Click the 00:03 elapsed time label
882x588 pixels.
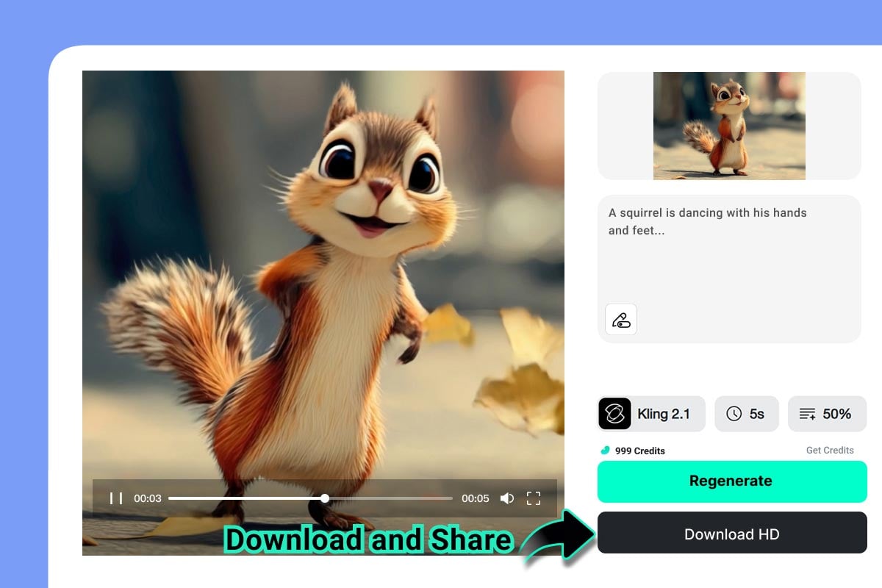pyautogui.click(x=148, y=498)
